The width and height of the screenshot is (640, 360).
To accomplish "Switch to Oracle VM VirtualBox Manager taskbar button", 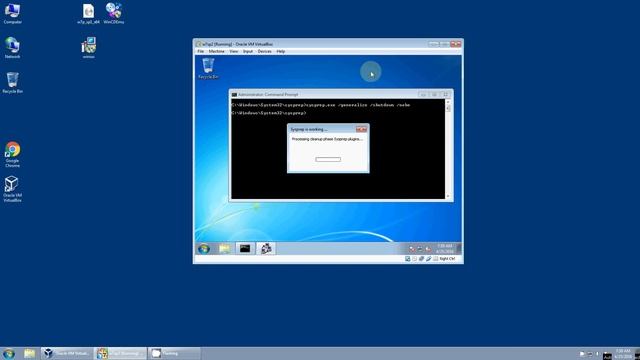I will [67, 353].
